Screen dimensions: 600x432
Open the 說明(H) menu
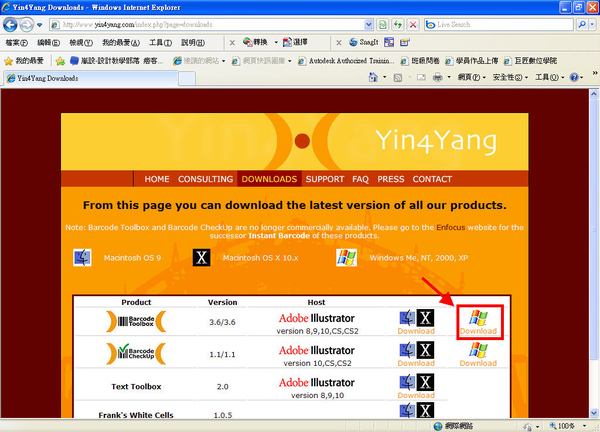193,42
